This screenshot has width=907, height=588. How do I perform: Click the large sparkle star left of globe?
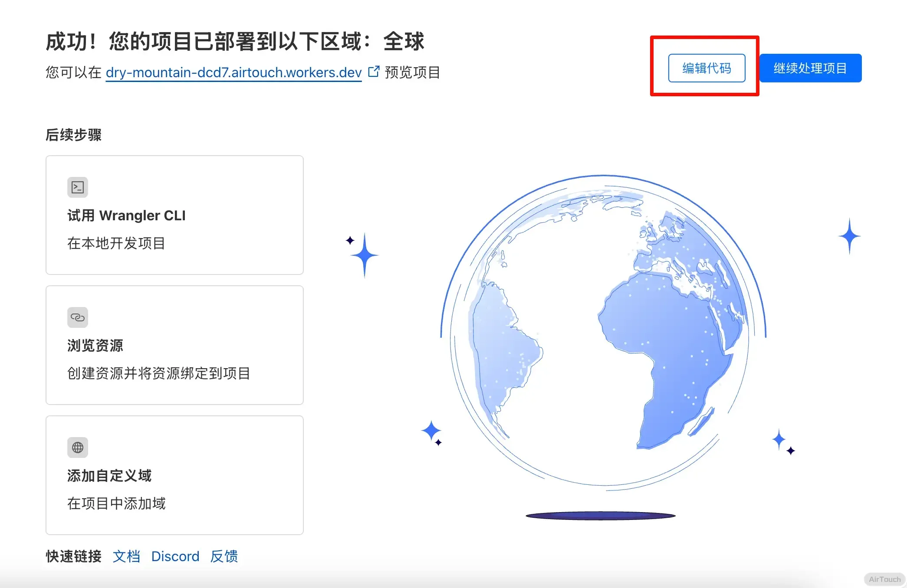tap(364, 256)
